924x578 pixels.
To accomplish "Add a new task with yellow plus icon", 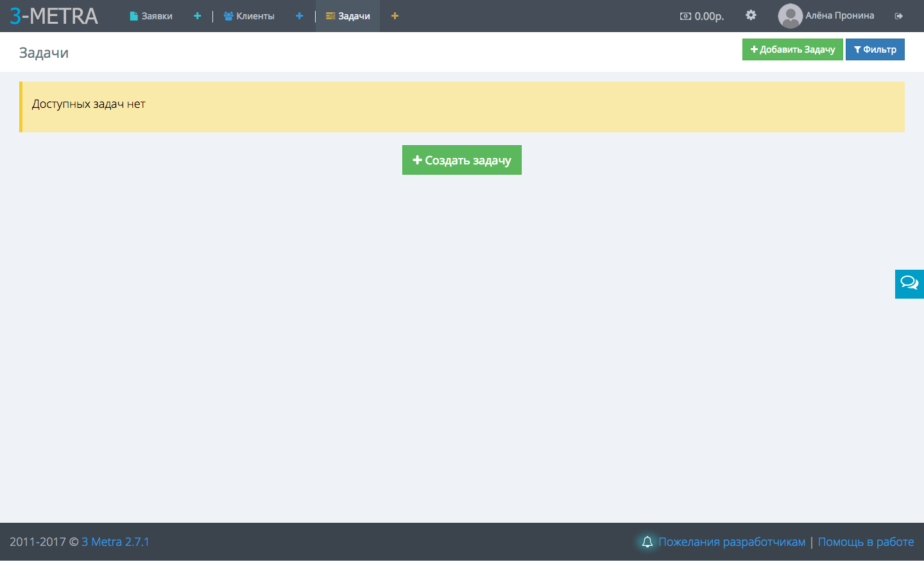I will point(395,16).
